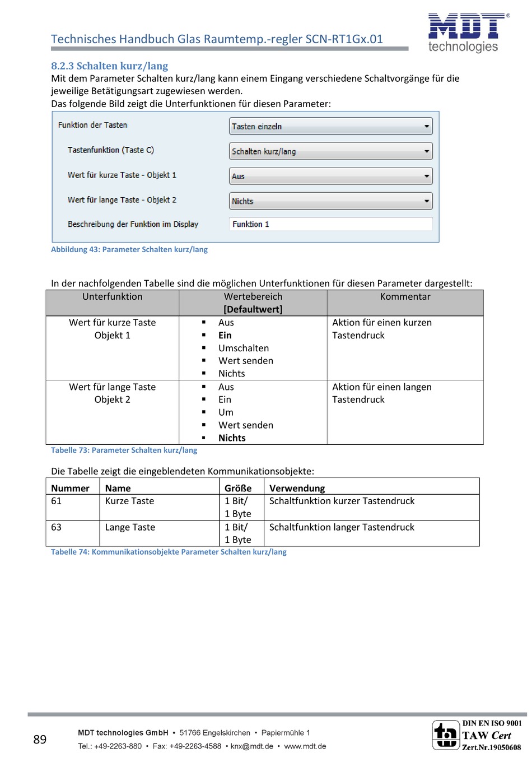Image resolution: width=532 pixels, height=767 pixels.
Task: Click the table header 'Kommentar'
Action: pyautogui.click(x=405, y=297)
